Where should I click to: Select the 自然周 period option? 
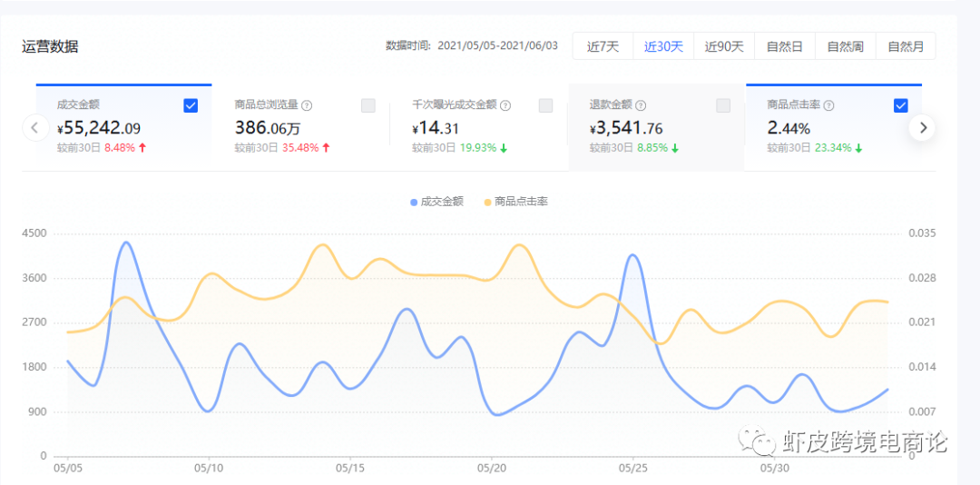point(845,46)
